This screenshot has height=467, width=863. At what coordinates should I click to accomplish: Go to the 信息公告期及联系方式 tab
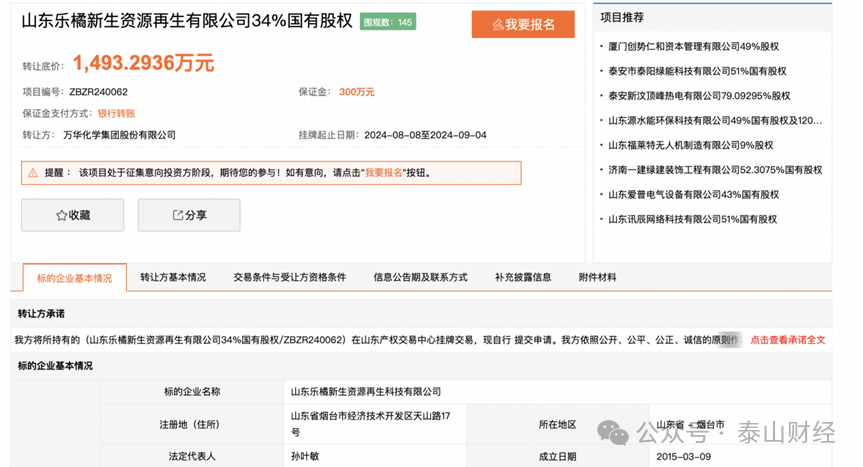click(x=420, y=277)
